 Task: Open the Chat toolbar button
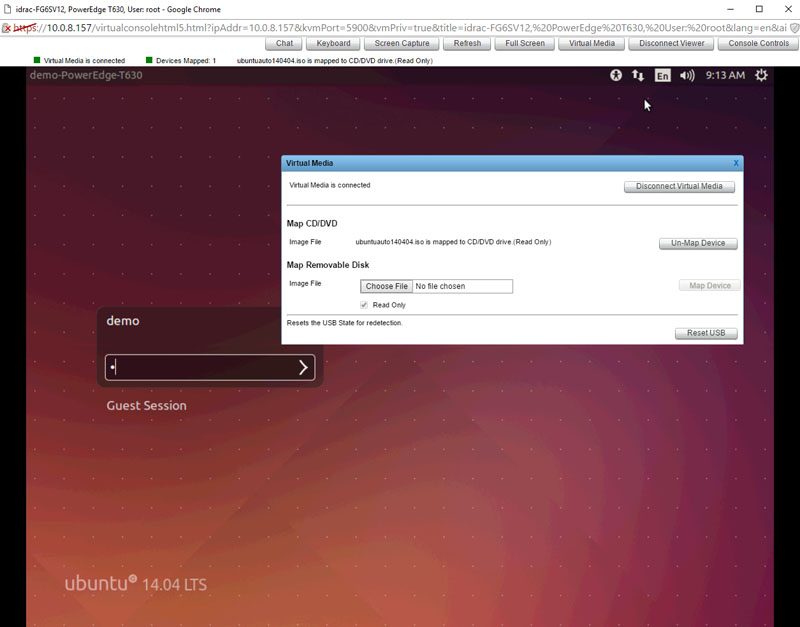click(x=284, y=43)
